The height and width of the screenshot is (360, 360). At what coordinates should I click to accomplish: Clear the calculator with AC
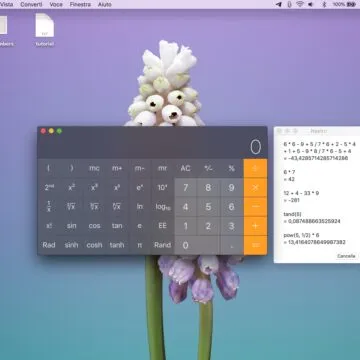185,168
